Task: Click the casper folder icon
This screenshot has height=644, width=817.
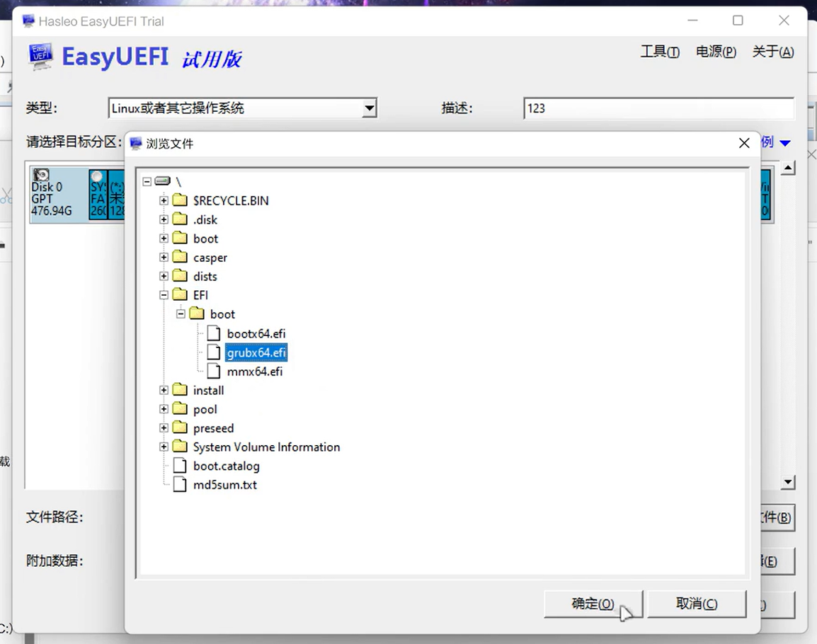Action: (180, 257)
